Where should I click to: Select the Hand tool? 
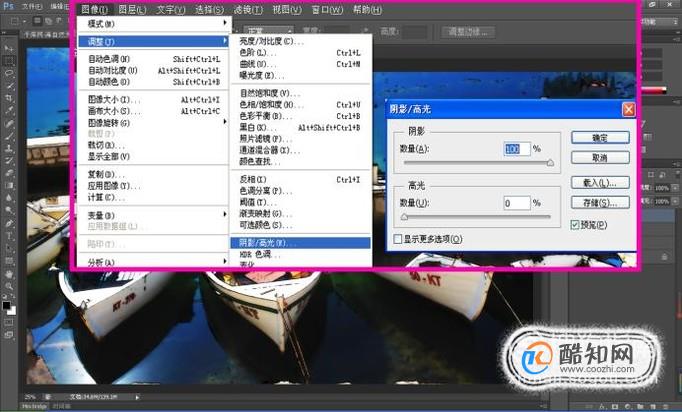coord(9,274)
